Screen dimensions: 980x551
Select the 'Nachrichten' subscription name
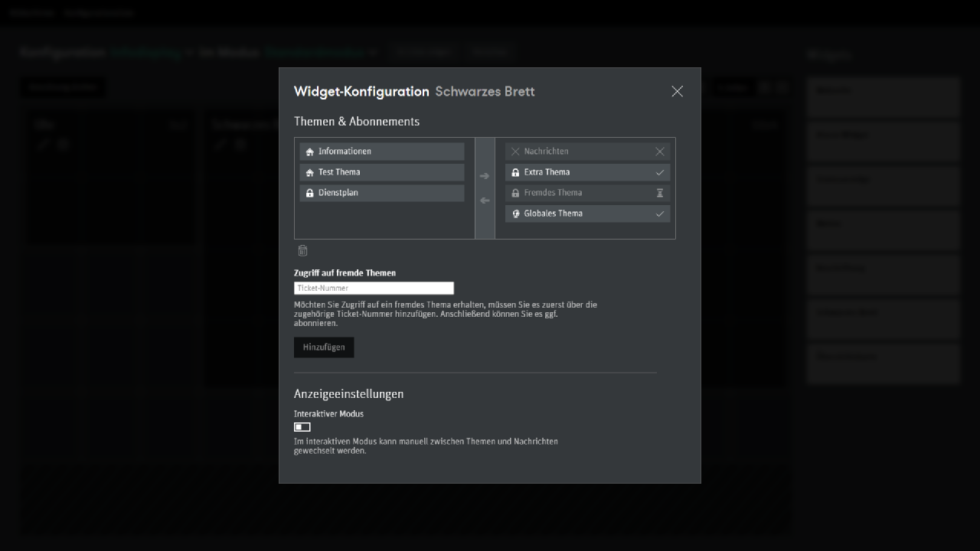(547, 152)
